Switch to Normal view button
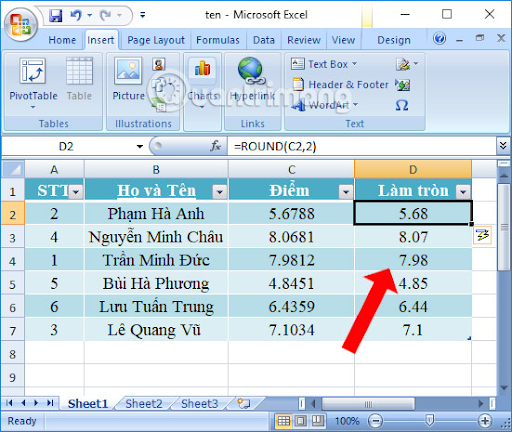512x432 pixels. click(284, 421)
